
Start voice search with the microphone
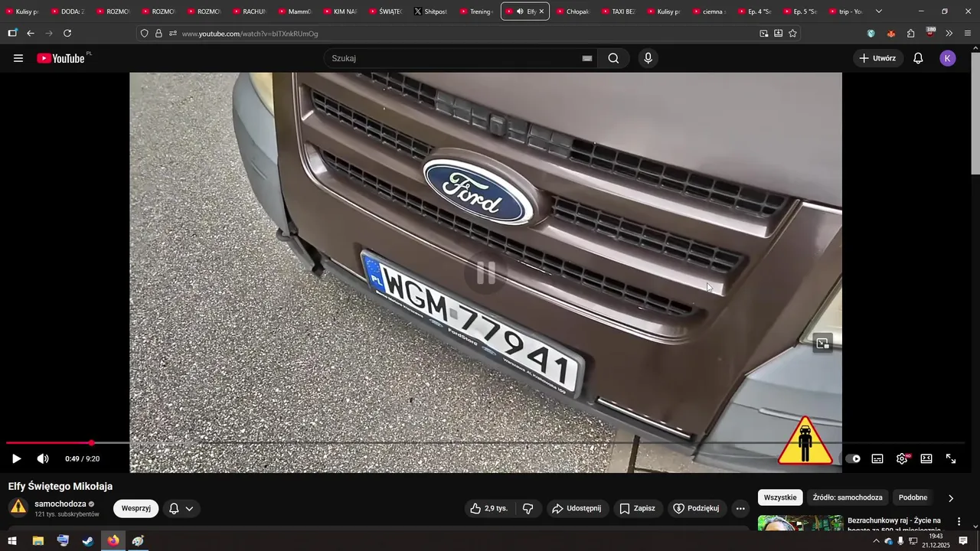(648, 58)
